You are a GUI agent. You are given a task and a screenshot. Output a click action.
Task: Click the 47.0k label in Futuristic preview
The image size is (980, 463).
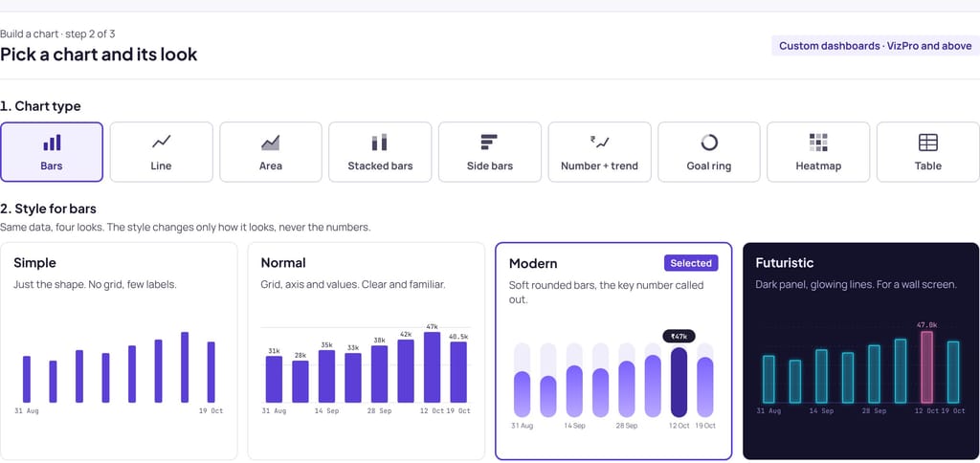coord(926,325)
